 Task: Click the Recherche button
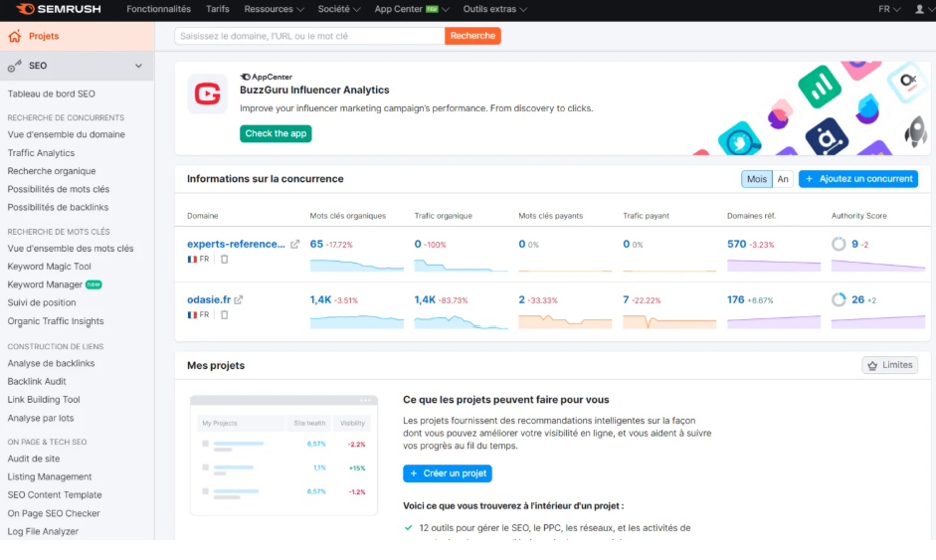(472, 36)
